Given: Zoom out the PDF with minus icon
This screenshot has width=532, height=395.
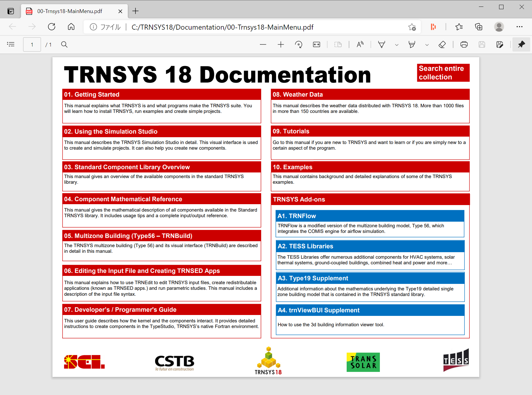Looking at the screenshot, I should 263,44.
